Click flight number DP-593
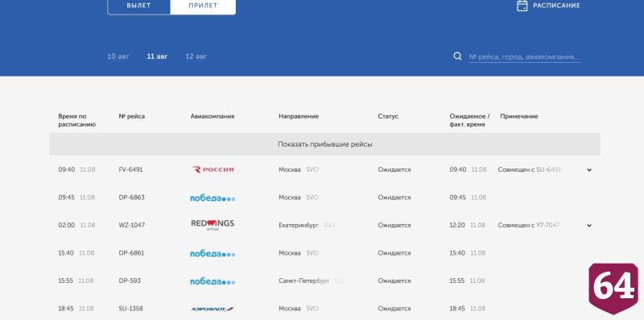 (130, 281)
